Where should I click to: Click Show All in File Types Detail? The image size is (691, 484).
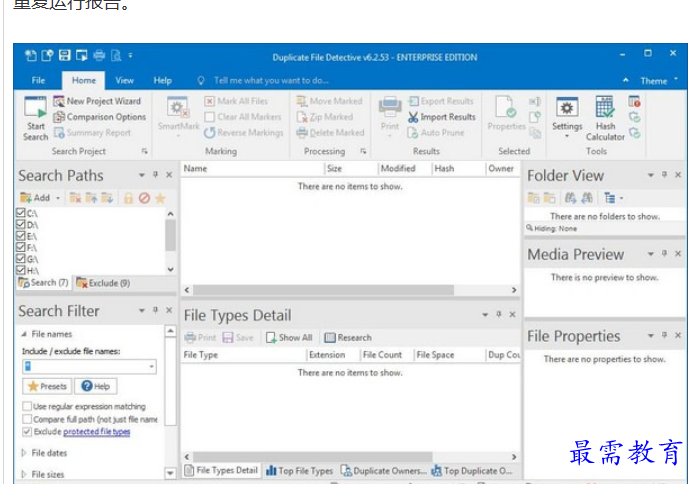[x=289, y=338]
